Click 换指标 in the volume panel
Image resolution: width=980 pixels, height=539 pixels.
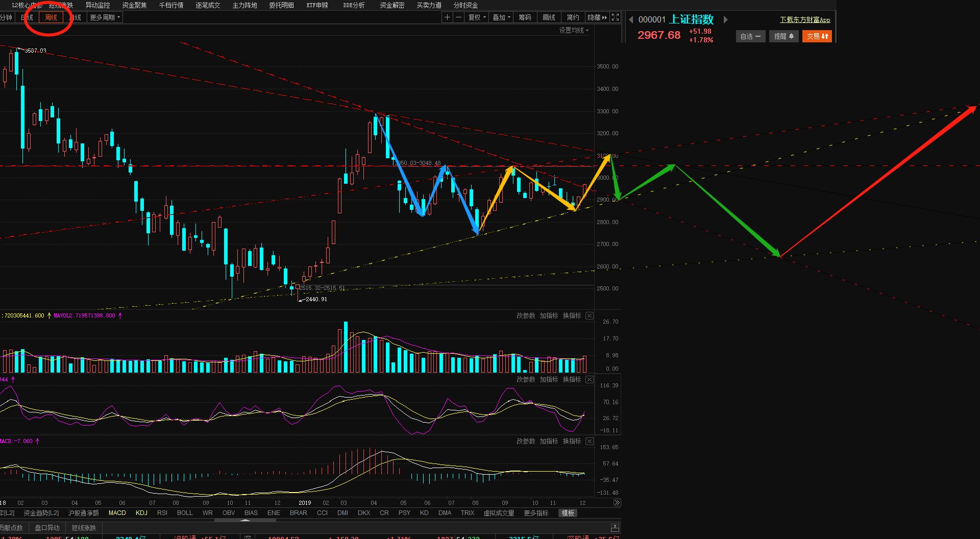coord(572,316)
